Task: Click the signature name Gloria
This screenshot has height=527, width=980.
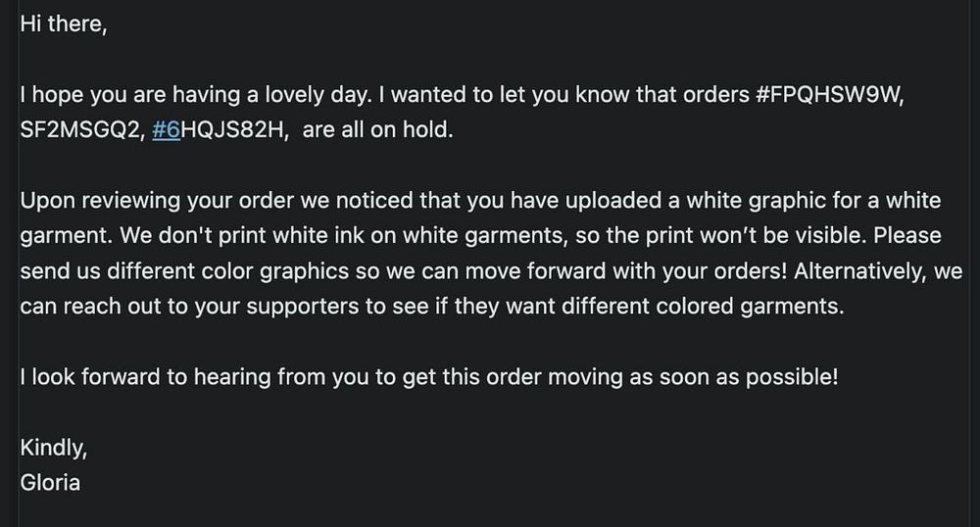Action: [x=50, y=483]
